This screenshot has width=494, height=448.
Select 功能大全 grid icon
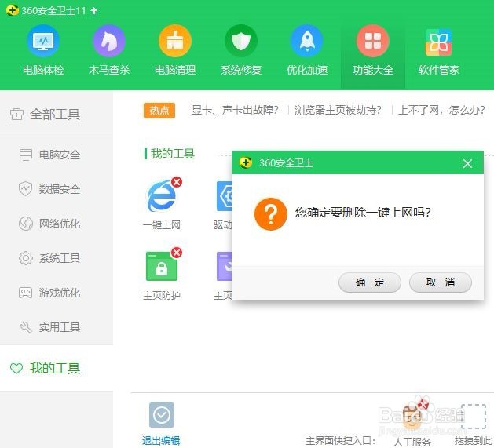coord(373,41)
